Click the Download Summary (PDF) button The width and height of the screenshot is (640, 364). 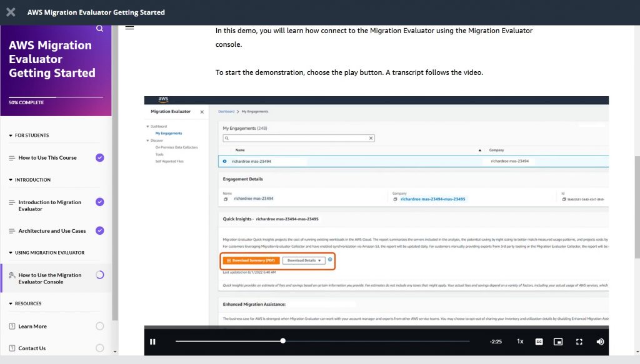coord(251,260)
